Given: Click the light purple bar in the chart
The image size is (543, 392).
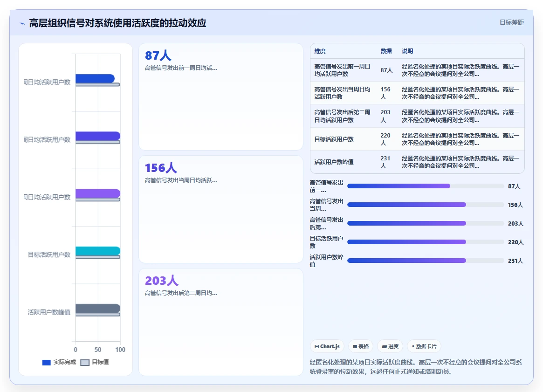Looking at the screenshot, I should tap(98, 193).
